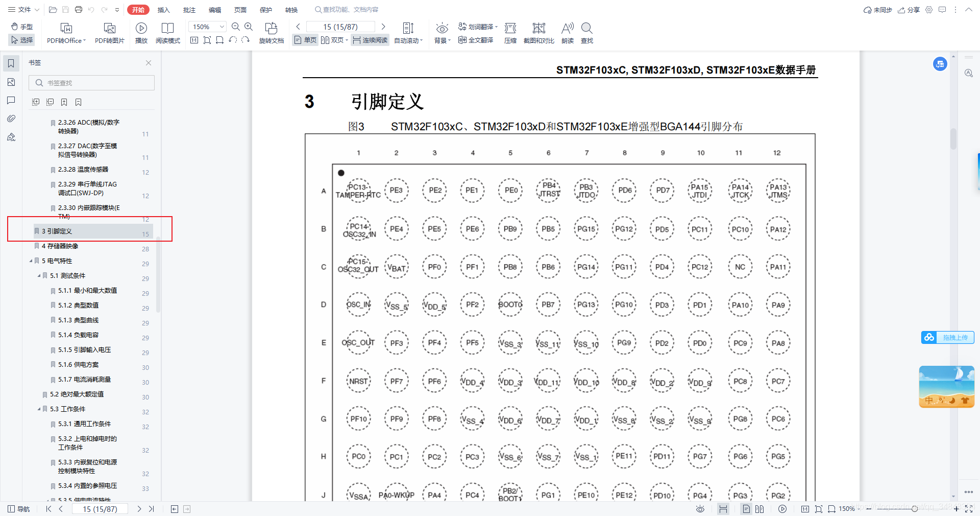Switch to the 开始 ribbon tab
The height and width of the screenshot is (516, 980).
coord(138,10)
